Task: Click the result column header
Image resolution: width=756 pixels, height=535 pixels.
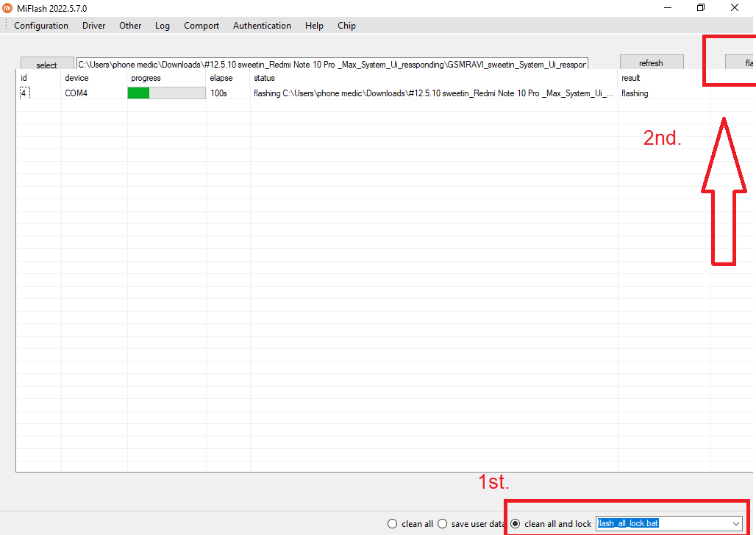Action: [x=664, y=78]
